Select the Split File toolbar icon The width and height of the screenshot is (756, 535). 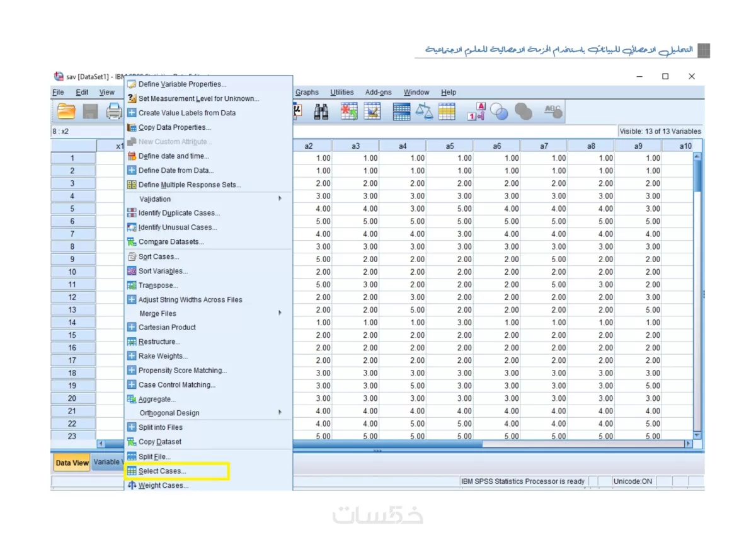[401, 111]
